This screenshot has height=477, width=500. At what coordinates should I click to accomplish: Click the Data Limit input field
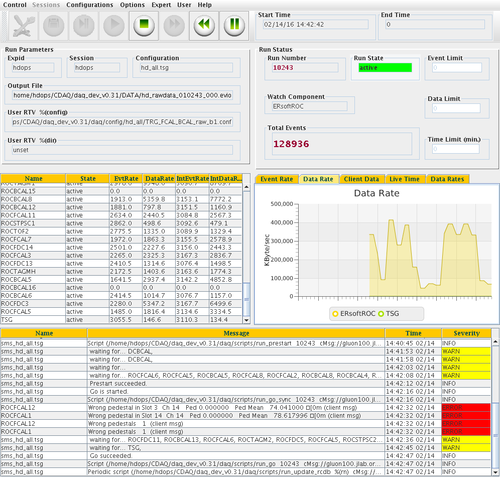click(x=456, y=108)
